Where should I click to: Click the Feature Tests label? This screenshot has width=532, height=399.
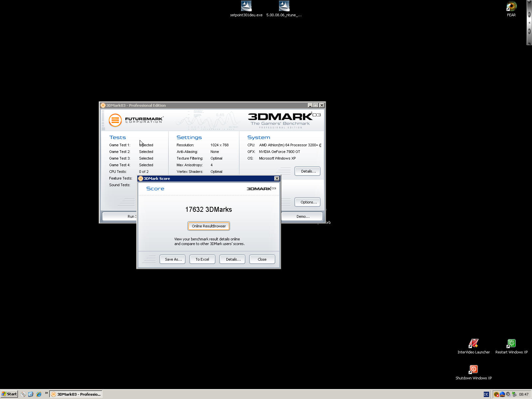[x=121, y=178]
